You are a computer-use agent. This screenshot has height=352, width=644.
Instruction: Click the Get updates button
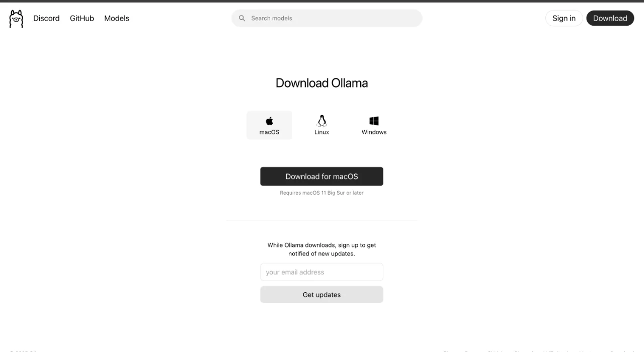321,295
